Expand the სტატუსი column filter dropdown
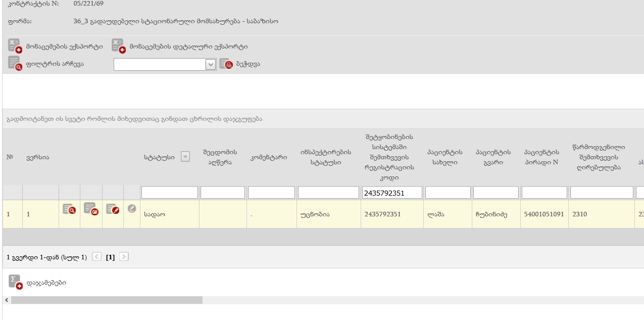The image size is (644, 320). coord(185,157)
